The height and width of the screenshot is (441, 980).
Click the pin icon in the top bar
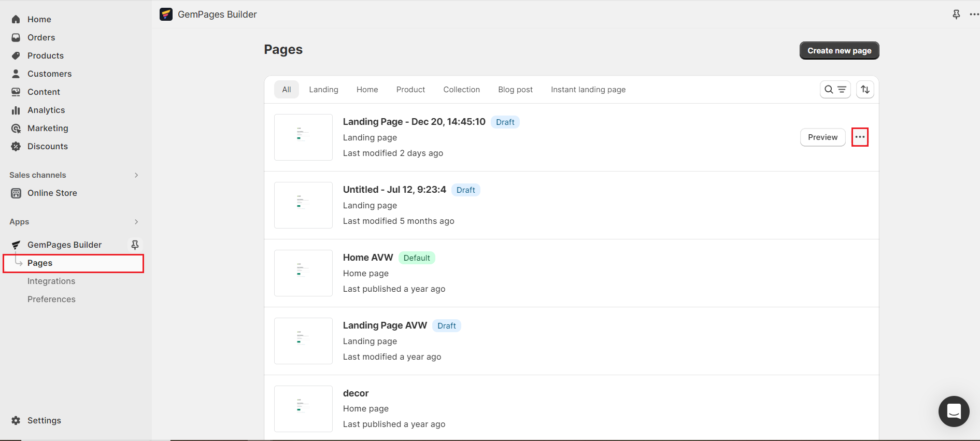pyautogui.click(x=956, y=15)
